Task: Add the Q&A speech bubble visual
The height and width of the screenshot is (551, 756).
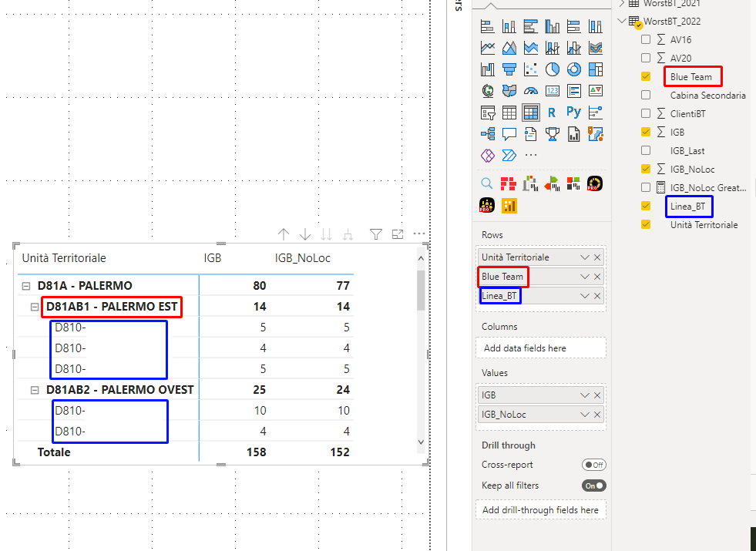Action: [509, 133]
